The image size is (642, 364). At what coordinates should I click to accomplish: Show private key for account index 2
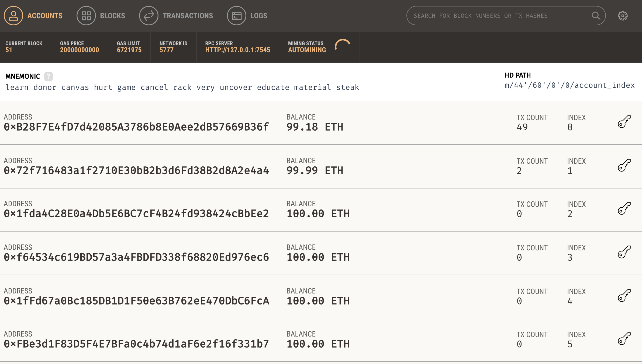tap(624, 208)
